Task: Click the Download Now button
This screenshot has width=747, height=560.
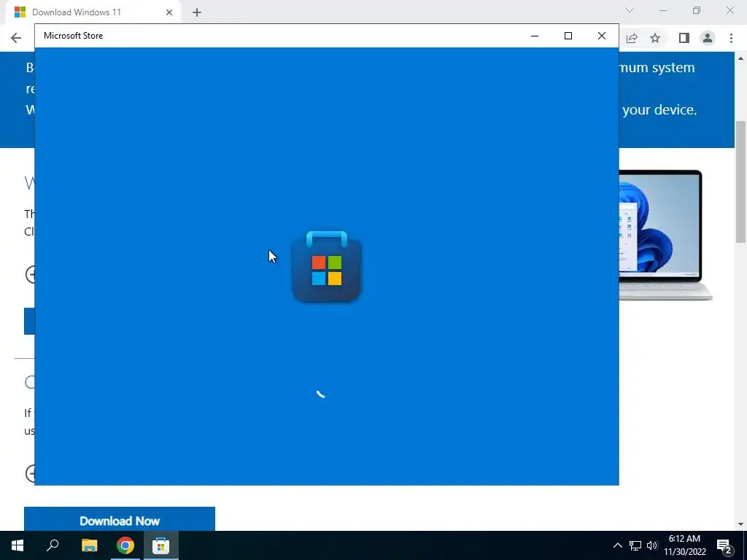Action: pos(120,519)
